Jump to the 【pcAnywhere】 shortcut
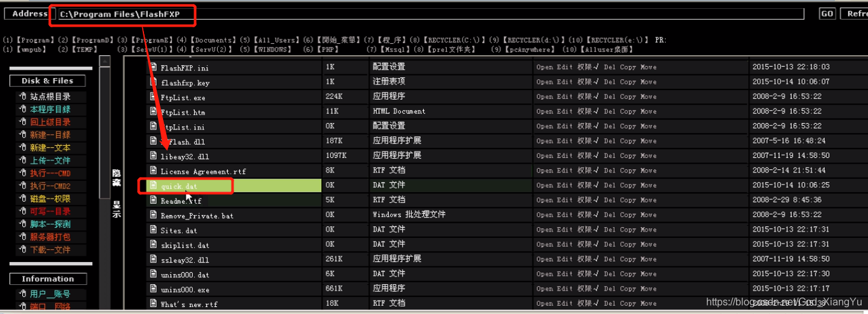This screenshot has width=868, height=314. point(530,49)
